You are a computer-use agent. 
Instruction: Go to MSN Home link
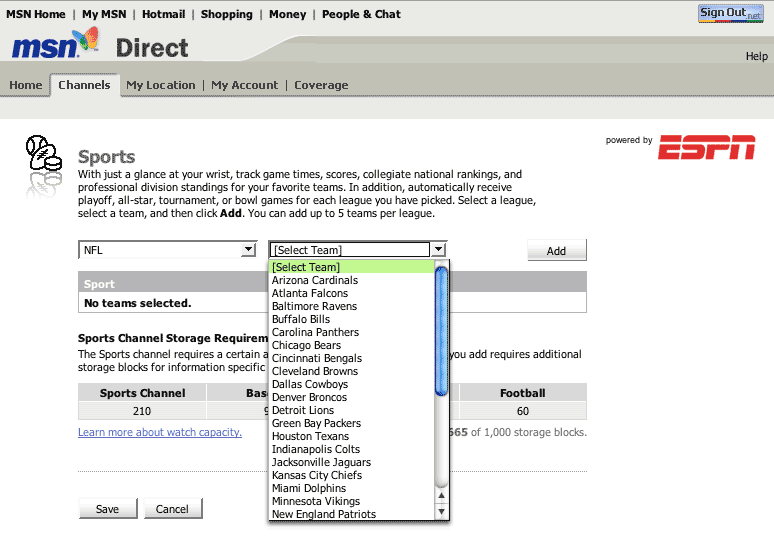click(x=36, y=14)
